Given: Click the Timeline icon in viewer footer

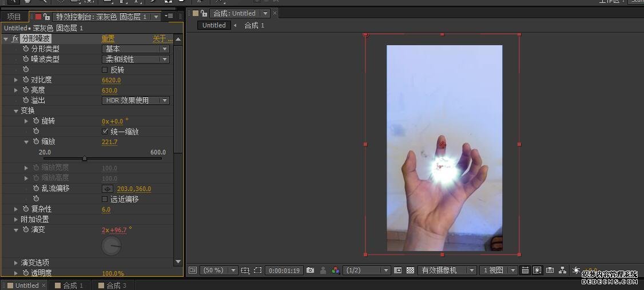Looking at the screenshot, I should [x=550, y=271].
